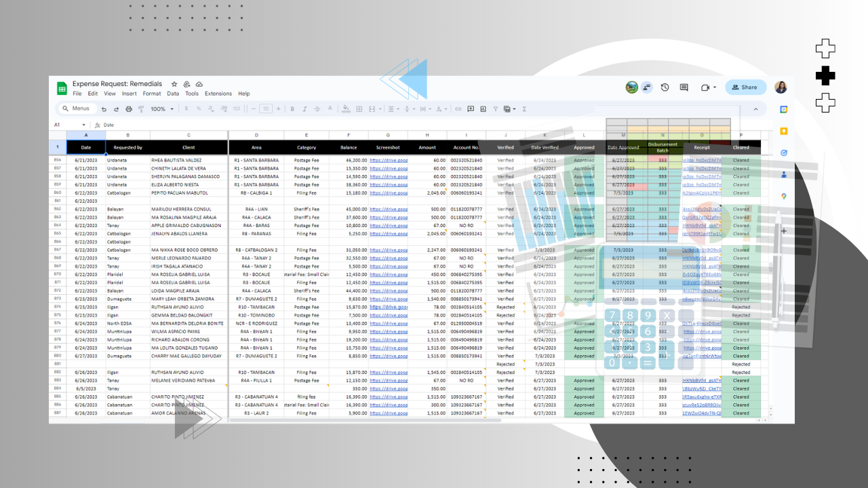Open the Extensions menu

point(218,94)
